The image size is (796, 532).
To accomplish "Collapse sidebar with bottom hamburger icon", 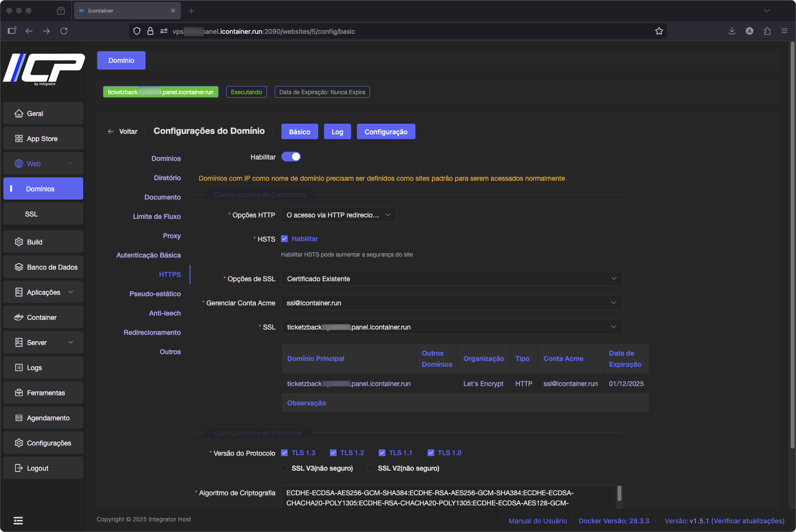I will click(x=18, y=520).
